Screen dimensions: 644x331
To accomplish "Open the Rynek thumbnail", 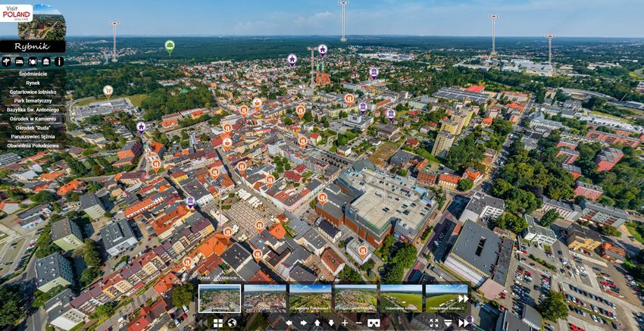I will [265, 298].
